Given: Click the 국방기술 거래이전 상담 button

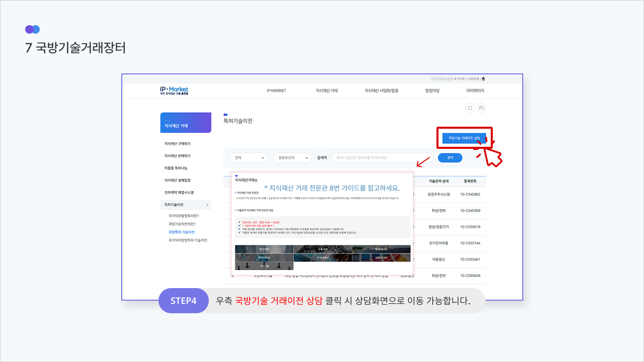Looking at the screenshot, I should pyautogui.click(x=464, y=138).
